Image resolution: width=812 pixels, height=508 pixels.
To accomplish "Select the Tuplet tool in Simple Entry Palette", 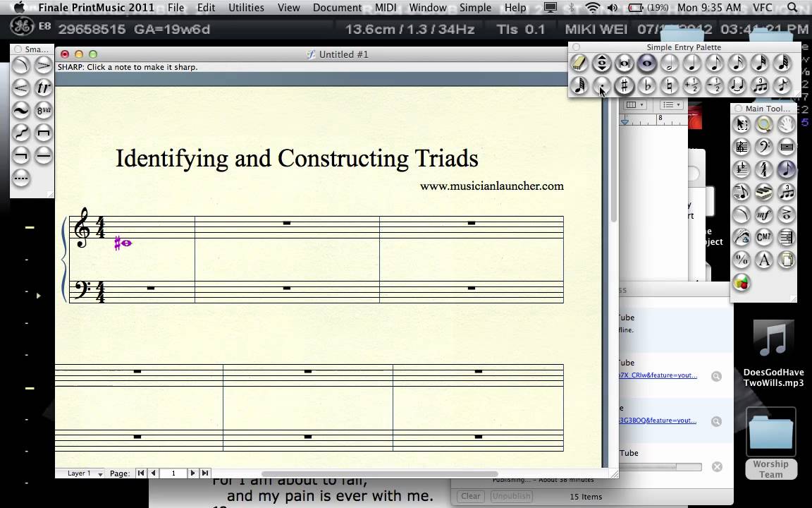I will tap(760, 85).
